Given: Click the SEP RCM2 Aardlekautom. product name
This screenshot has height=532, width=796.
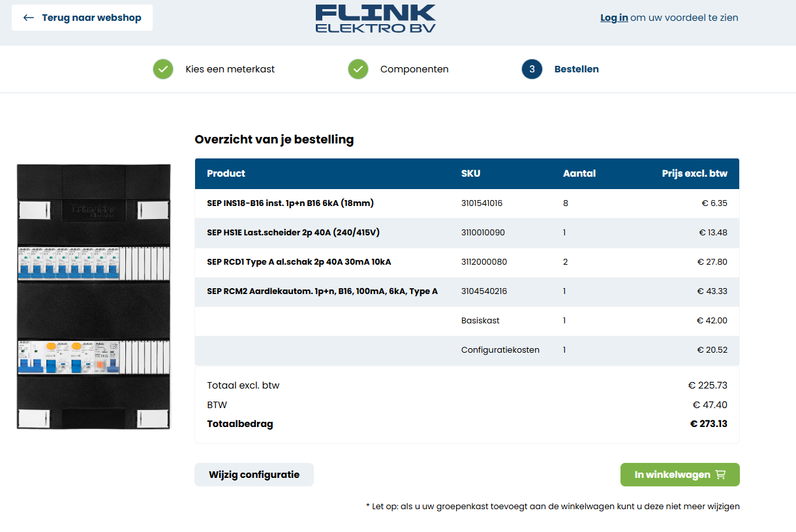Looking at the screenshot, I should [x=322, y=291].
